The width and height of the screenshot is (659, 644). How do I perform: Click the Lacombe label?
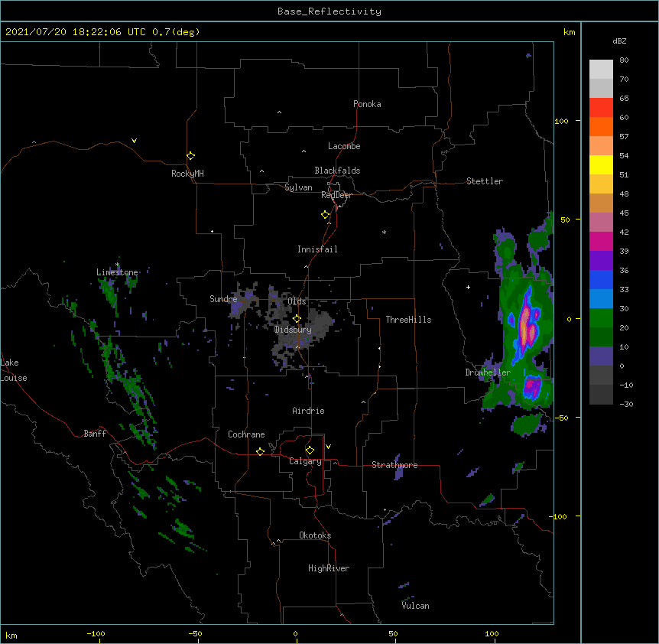pyautogui.click(x=344, y=146)
